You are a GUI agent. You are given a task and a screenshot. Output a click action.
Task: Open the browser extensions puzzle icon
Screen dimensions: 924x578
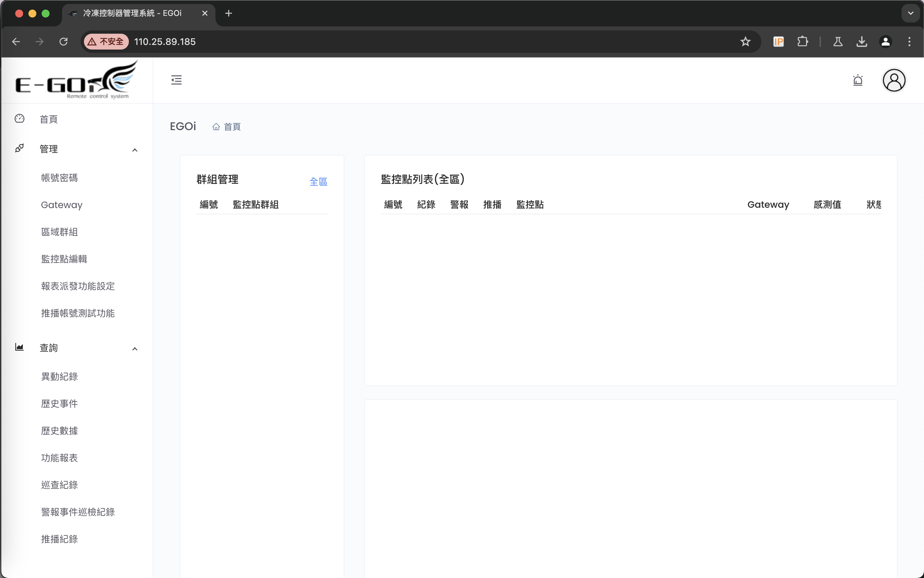tap(802, 41)
